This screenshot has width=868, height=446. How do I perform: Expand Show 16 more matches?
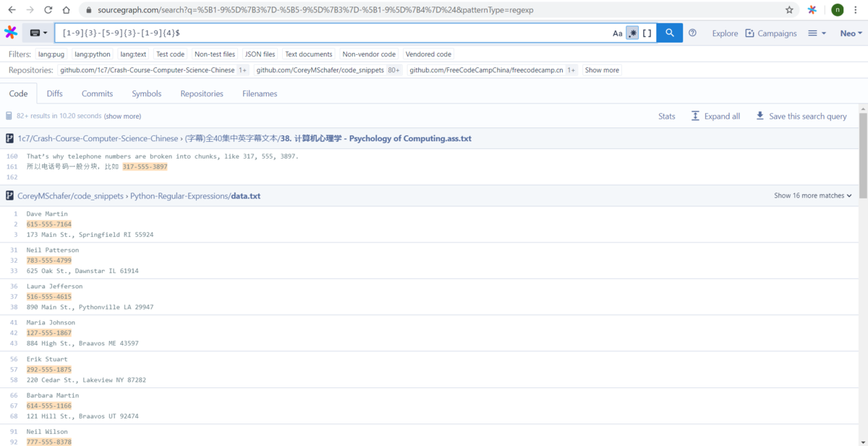[812, 195]
